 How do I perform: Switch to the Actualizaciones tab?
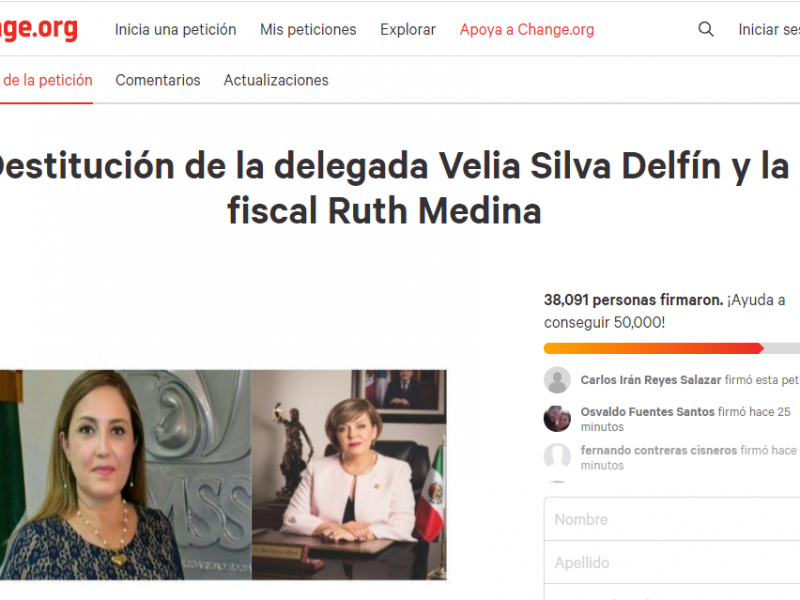tap(276, 80)
